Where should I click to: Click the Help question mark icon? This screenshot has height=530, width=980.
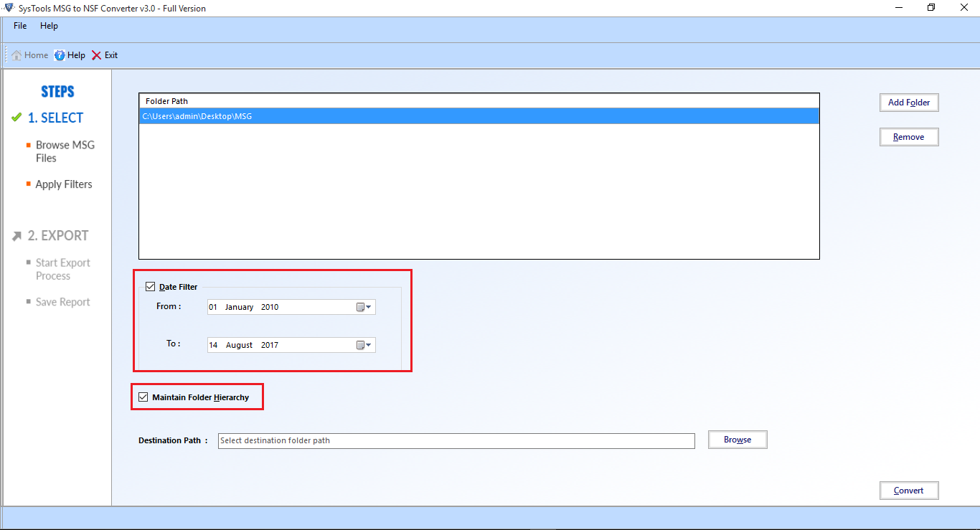coord(60,55)
